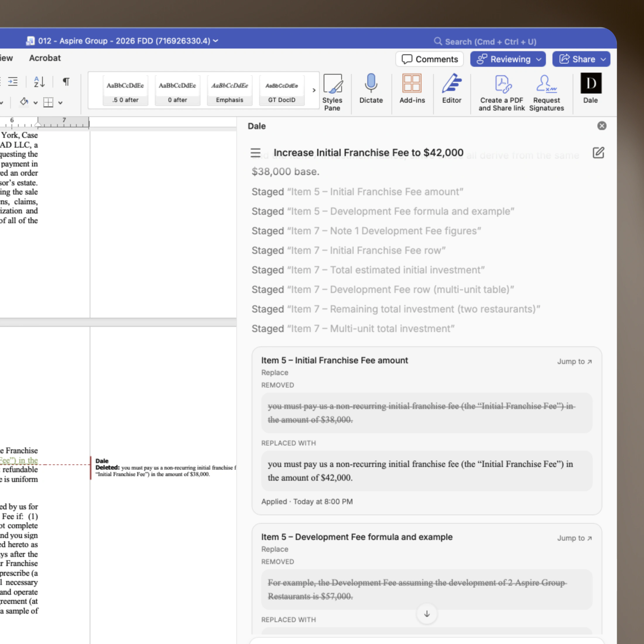Apply the Emphasis style
Image resolution: width=644 pixels, height=644 pixels.
click(x=229, y=90)
